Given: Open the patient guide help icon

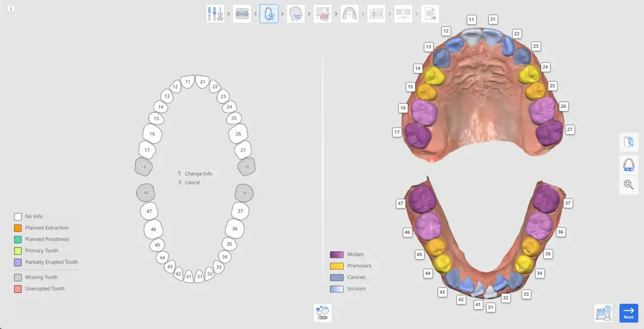Looking at the screenshot, I should click(x=603, y=313).
